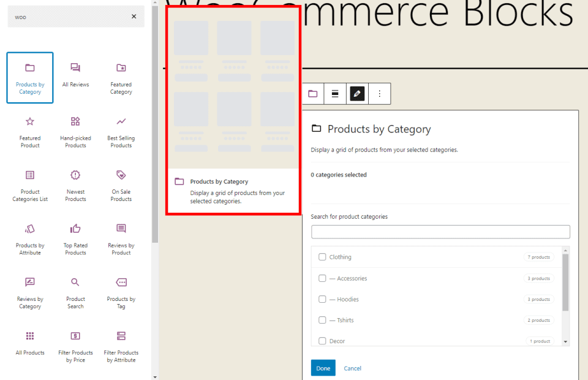Select the Hand-picked Products block
This screenshot has width=588, height=380.
point(75,131)
